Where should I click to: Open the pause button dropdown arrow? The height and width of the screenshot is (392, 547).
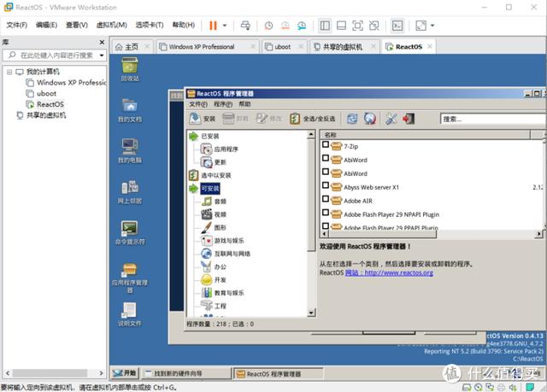tap(225, 26)
